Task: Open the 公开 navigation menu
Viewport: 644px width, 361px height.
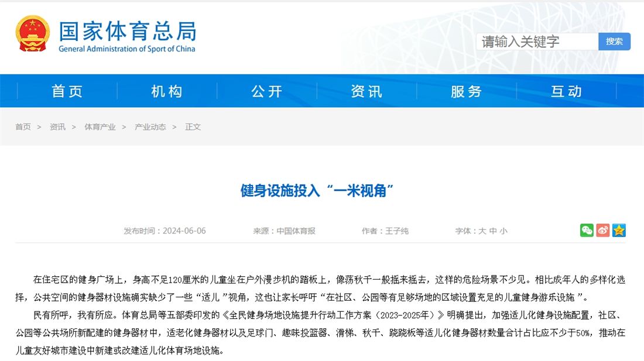Action: tap(266, 91)
